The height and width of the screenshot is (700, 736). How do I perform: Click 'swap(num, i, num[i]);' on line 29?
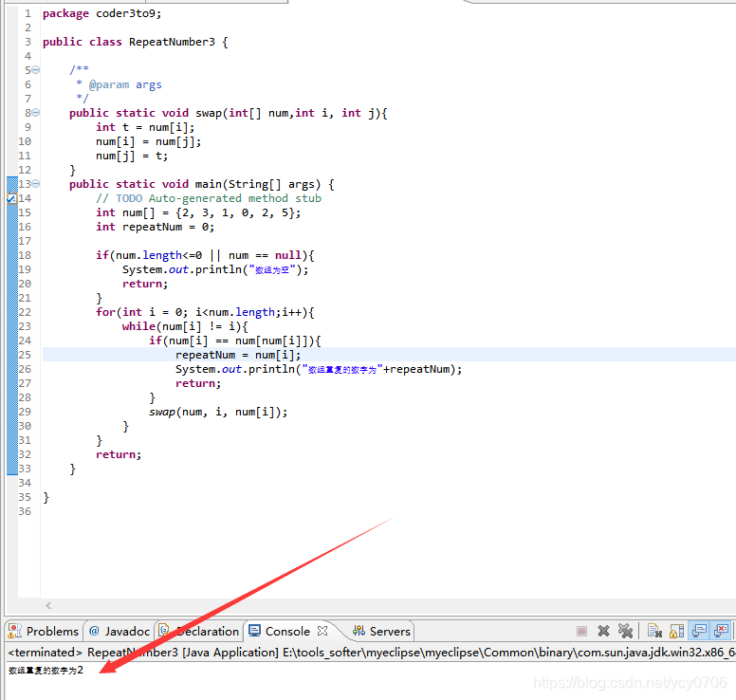pyautogui.click(x=218, y=412)
